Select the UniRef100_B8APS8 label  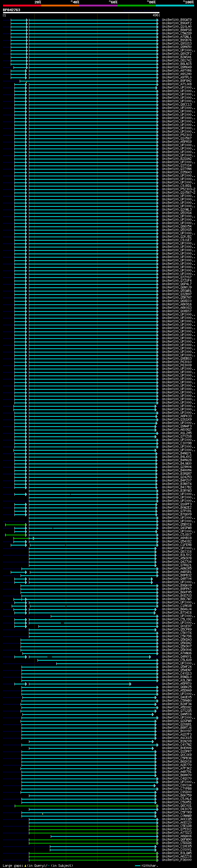coord(176,30)
